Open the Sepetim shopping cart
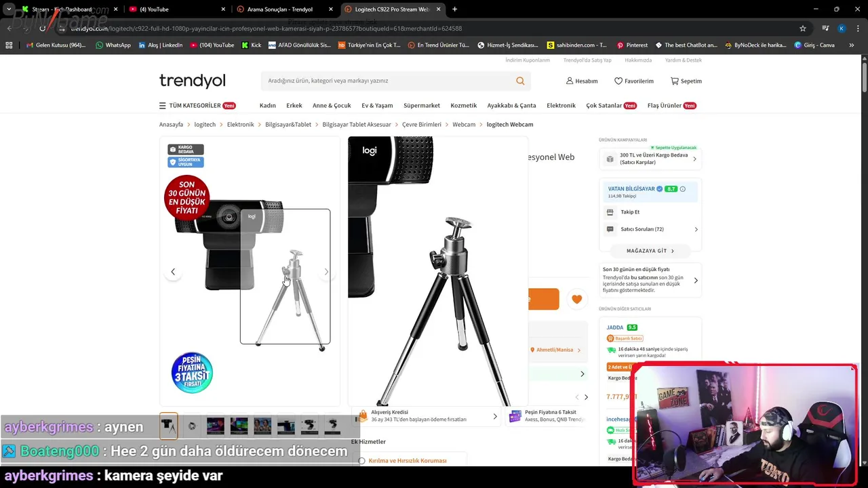The image size is (868, 488). [686, 81]
